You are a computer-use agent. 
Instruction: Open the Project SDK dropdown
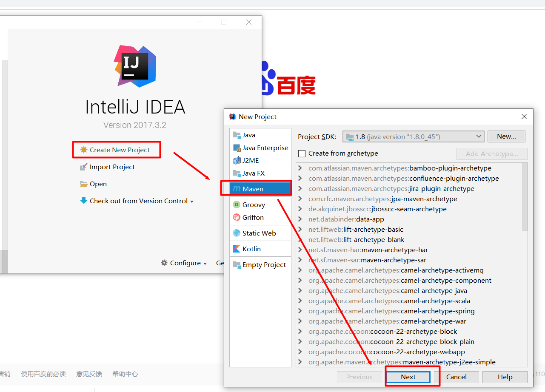pyautogui.click(x=479, y=136)
